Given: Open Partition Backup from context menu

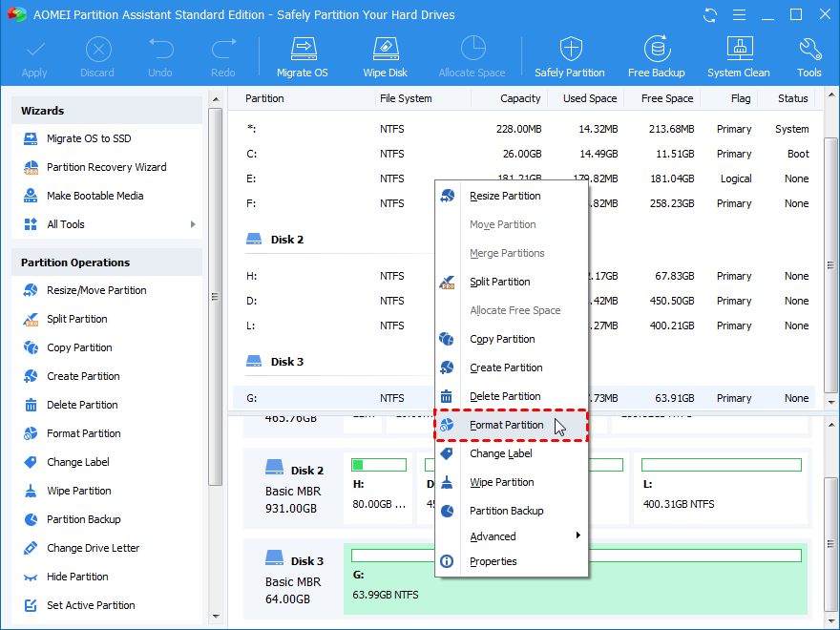Looking at the screenshot, I should [x=512, y=511].
